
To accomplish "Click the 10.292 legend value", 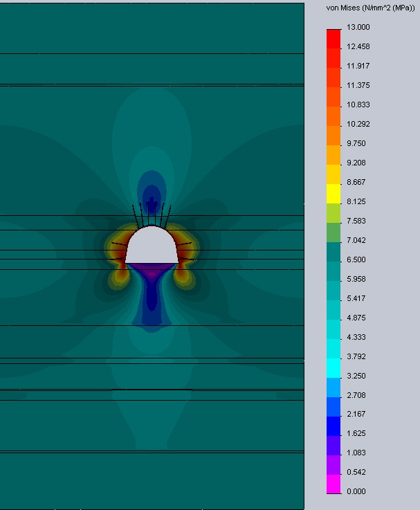I will click(358, 124).
